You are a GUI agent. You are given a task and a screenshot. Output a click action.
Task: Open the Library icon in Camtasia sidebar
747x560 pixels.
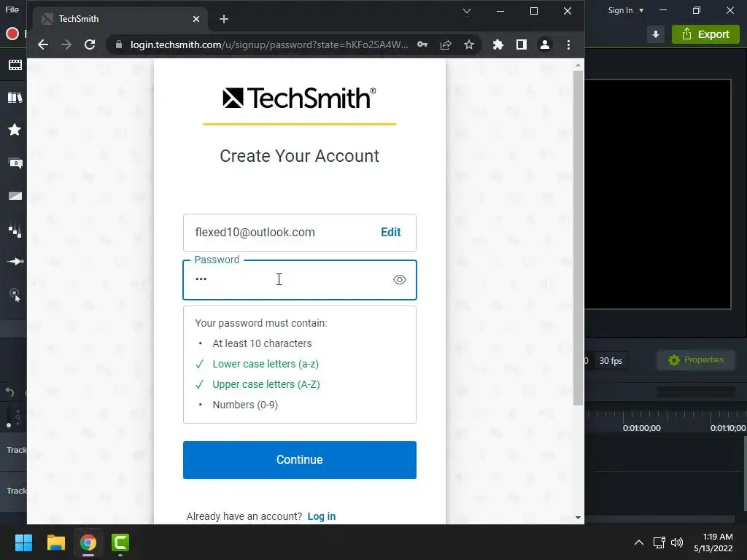(15, 98)
